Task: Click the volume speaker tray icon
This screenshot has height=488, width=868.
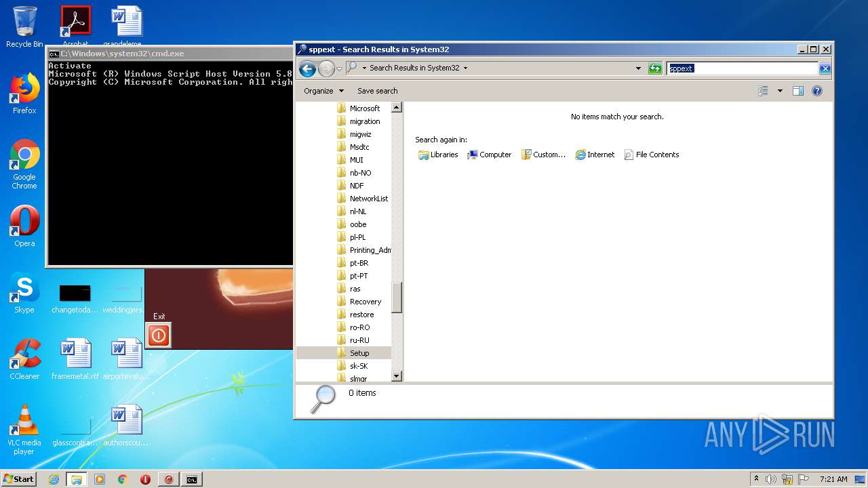Action: click(x=771, y=479)
